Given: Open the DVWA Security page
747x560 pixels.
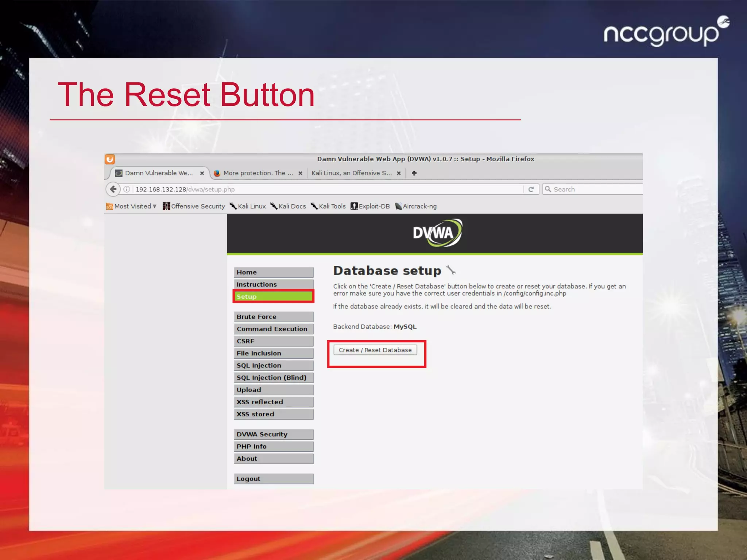Looking at the screenshot, I should 274,434.
